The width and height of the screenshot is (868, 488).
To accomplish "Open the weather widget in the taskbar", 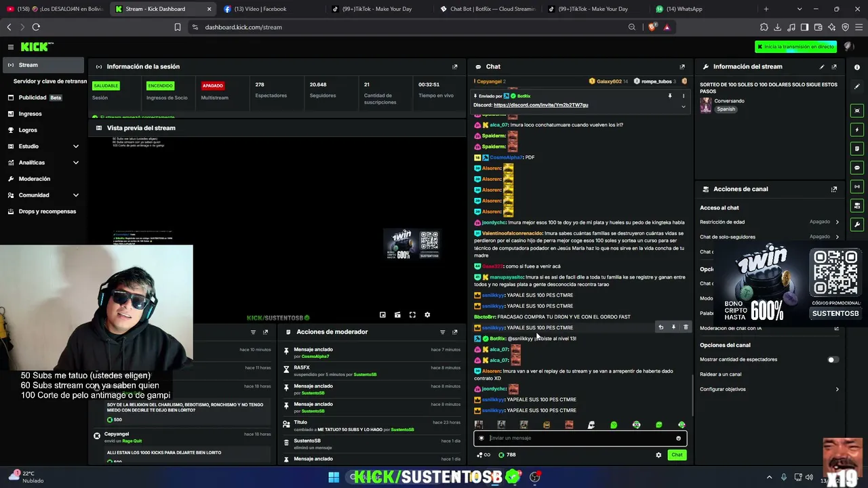I will click(27, 477).
